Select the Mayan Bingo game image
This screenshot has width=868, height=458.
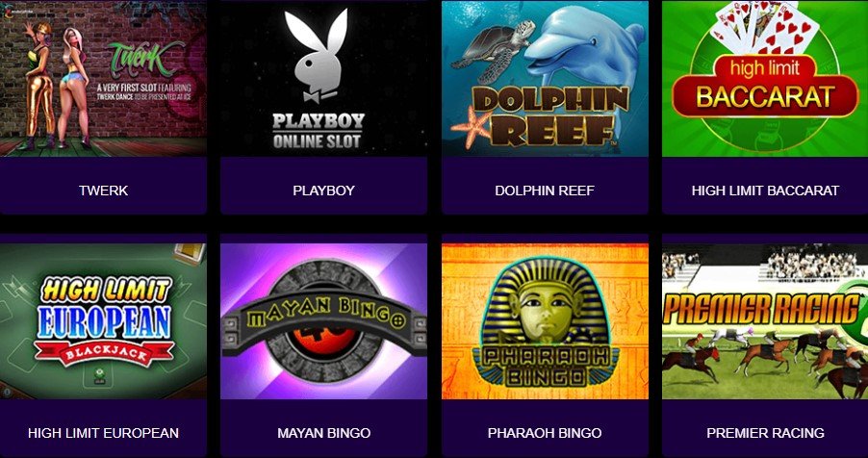coord(324,321)
